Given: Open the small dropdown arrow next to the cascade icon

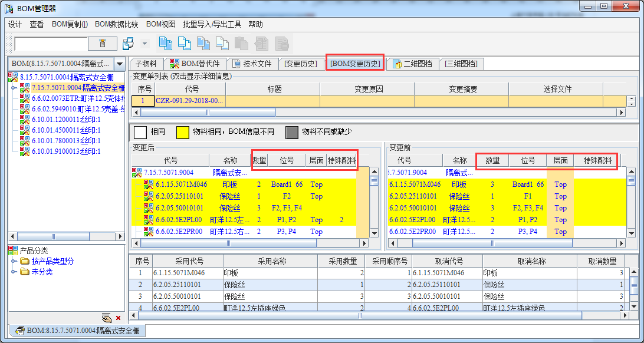Looking at the screenshot, I should (145, 44).
